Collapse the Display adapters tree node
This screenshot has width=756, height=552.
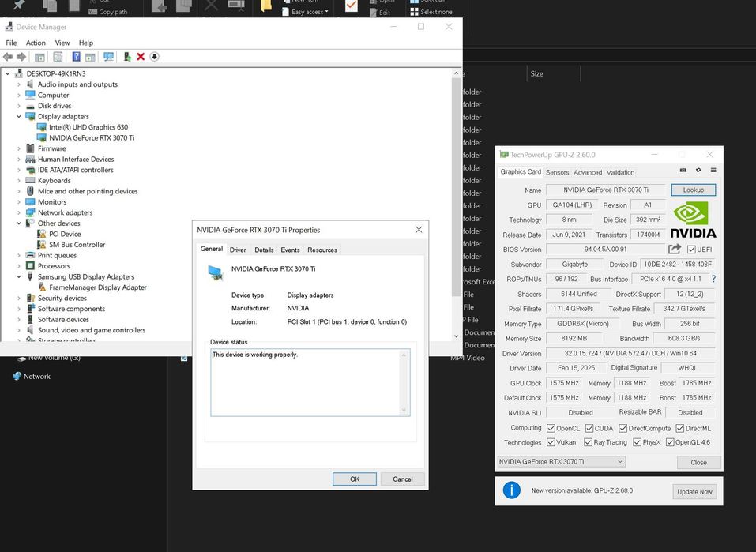point(19,116)
